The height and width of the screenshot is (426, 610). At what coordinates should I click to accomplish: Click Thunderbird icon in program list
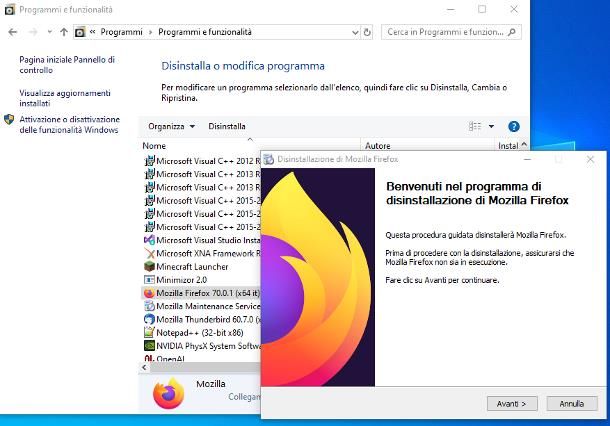149,319
